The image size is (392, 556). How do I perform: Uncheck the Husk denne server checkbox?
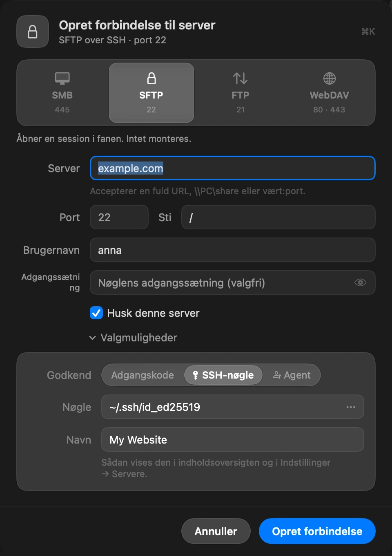pyautogui.click(x=96, y=313)
